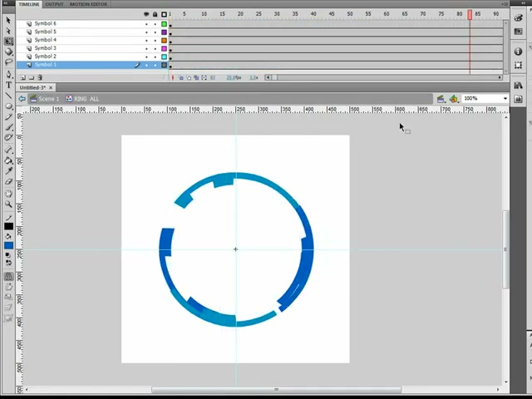The image size is (532, 399).
Task: Open the Color palette panel icon
Action: tap(518, 18)
